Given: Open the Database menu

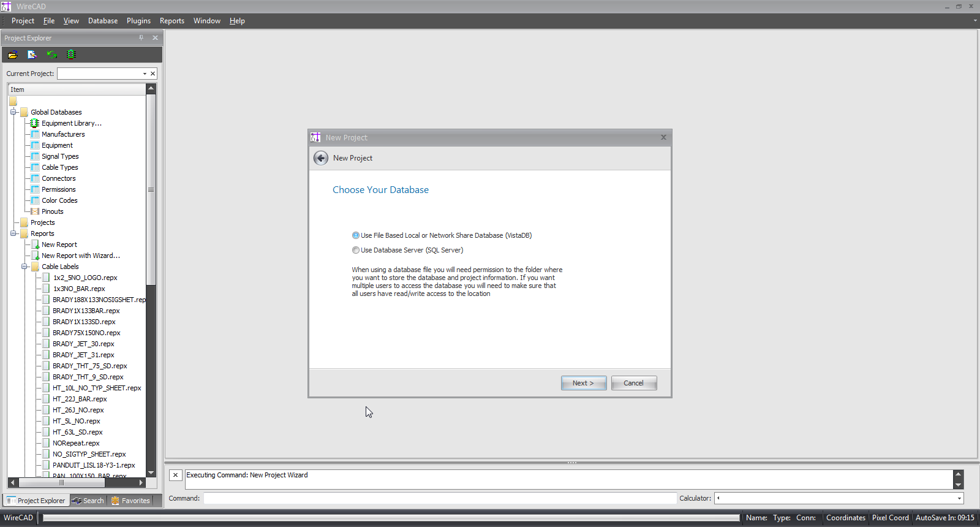Looking at the screenshot, I should pos(103,21).
